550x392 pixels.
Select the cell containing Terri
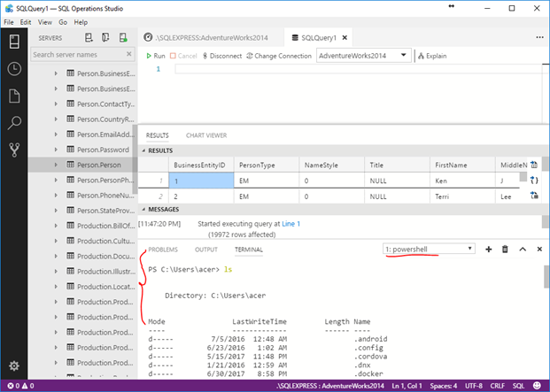pos(462,196)
